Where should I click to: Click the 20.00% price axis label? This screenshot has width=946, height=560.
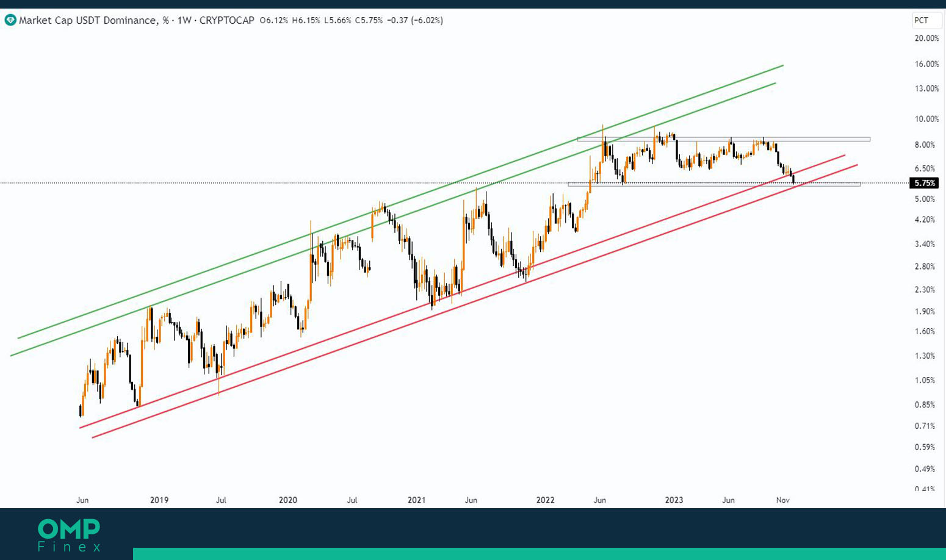pos(926,38)
